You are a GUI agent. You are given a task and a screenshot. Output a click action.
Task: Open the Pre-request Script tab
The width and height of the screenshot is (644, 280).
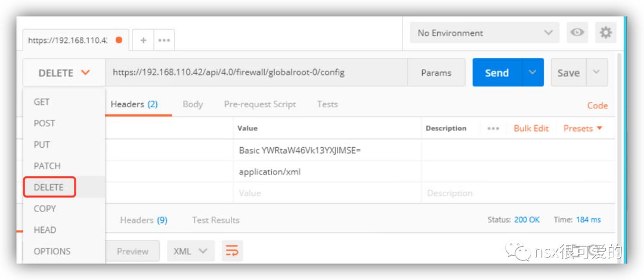coord(259,104)
